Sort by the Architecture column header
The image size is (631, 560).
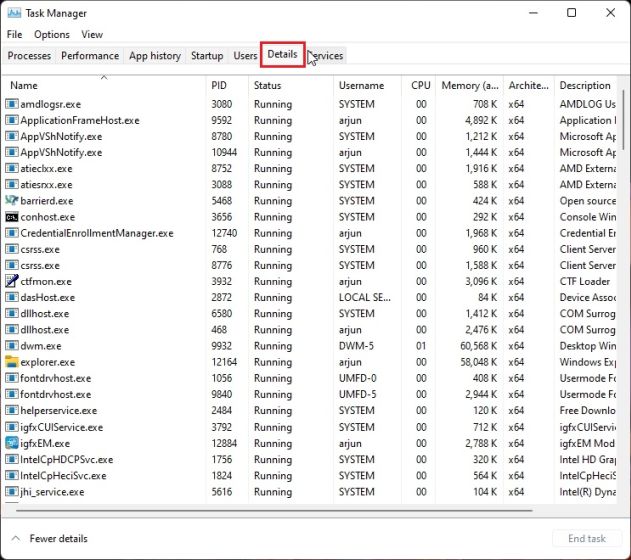528,85
